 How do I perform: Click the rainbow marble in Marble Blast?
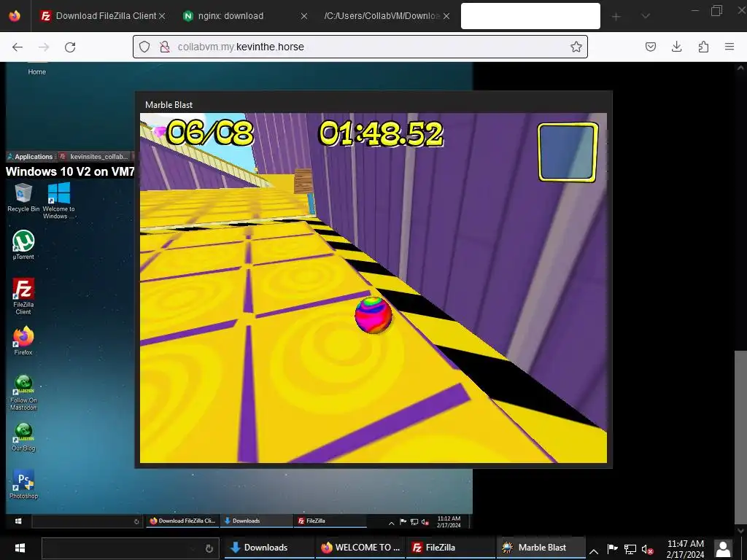pos(373,315)
